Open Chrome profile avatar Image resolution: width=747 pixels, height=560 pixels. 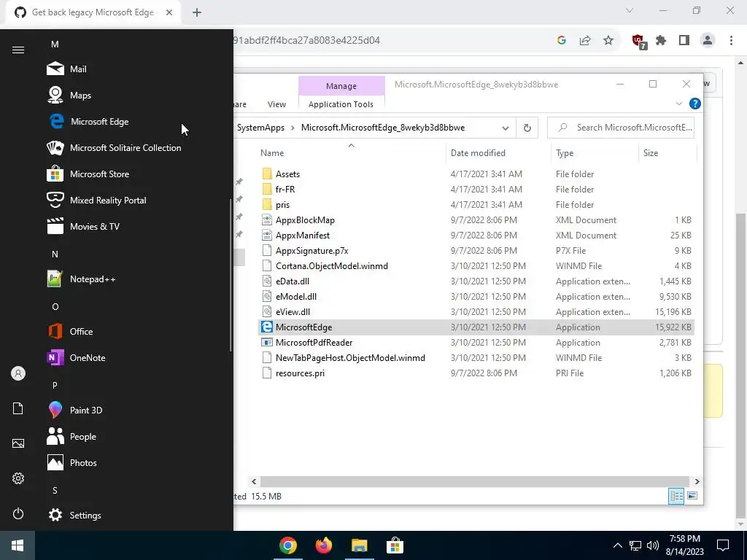[x=708, y=41]
